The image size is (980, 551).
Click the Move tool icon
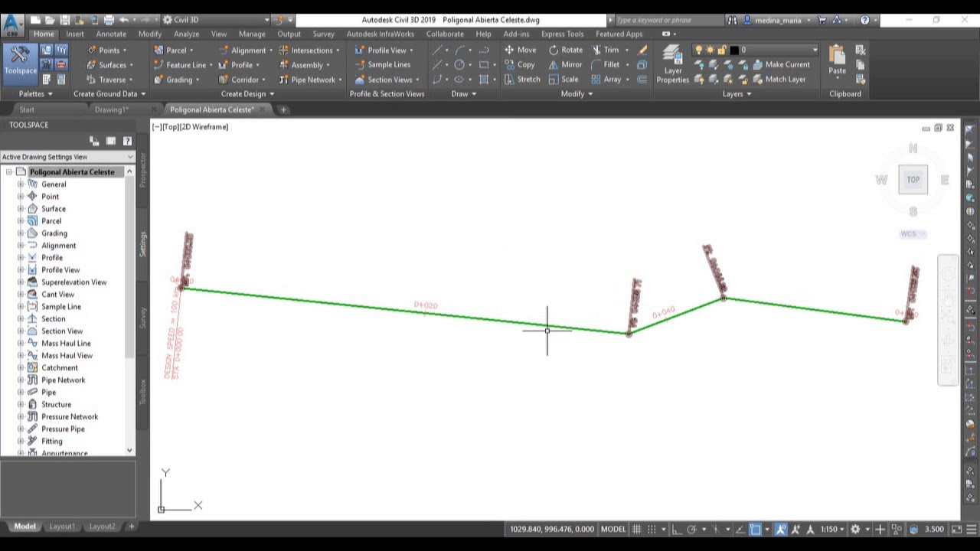pos(509,50)
